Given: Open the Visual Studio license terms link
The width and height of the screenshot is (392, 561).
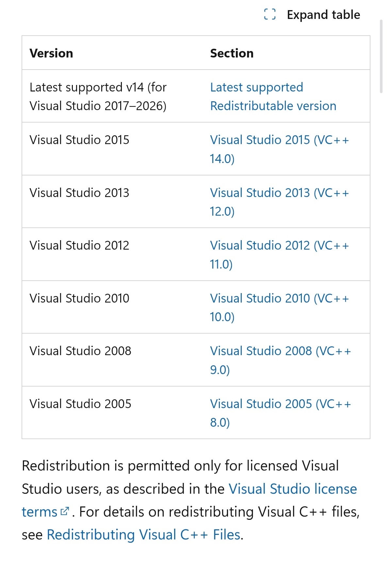Looking at the screenshot, I should (292, 489).
